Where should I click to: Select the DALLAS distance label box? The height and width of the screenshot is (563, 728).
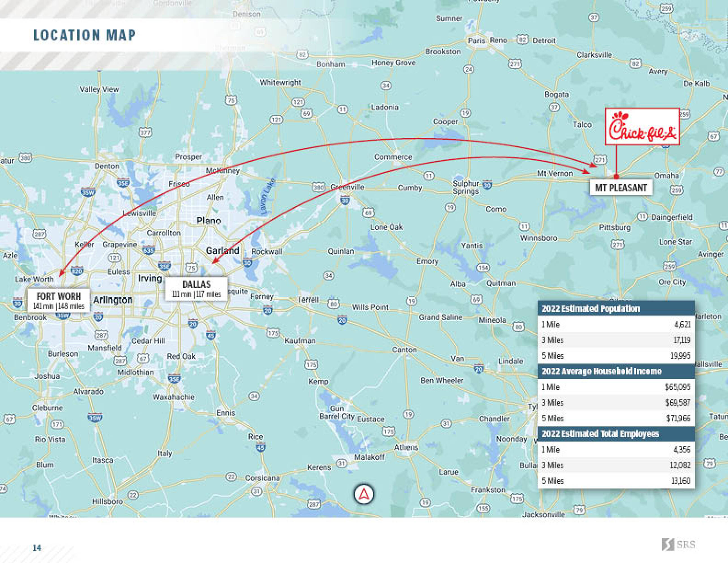click(196, 289)
